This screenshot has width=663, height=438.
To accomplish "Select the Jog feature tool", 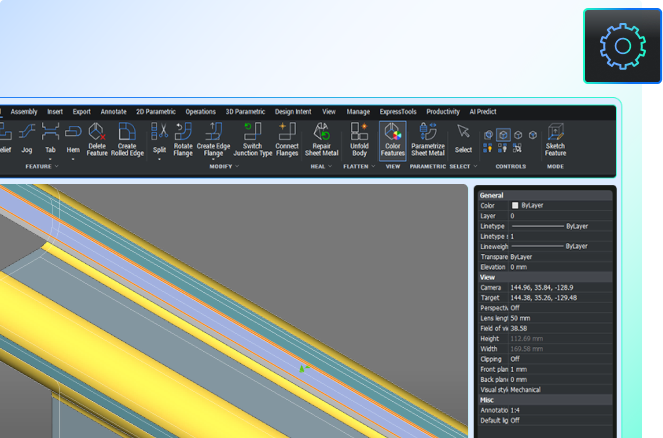I will click(x=27, y=137).
